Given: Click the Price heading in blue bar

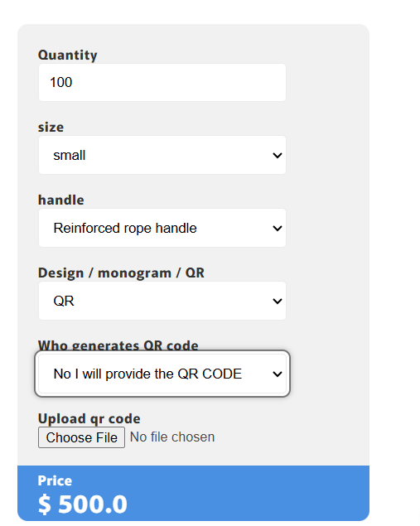Looking at the screenshot, I should click(x=55, y=480).
